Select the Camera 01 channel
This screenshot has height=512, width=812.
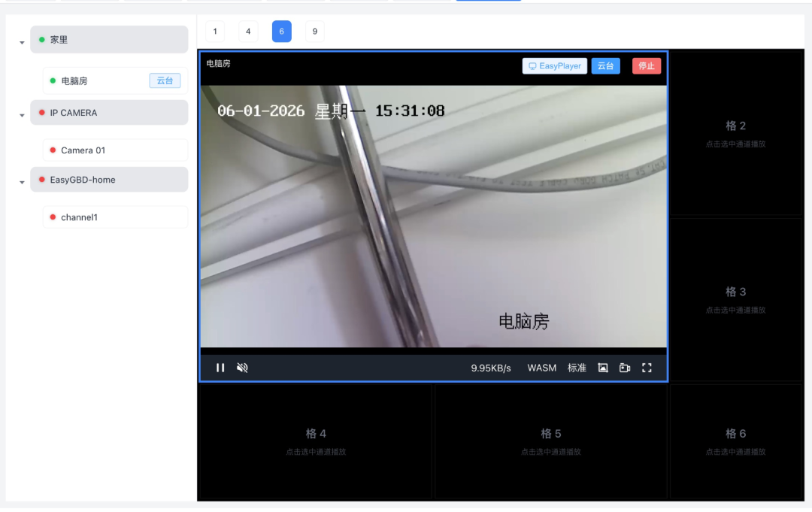pos(115,150)
